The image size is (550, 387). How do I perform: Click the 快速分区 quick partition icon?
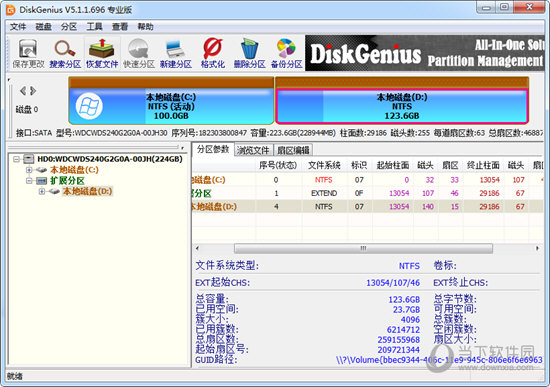pyautogui.click(x=139, y=53)
